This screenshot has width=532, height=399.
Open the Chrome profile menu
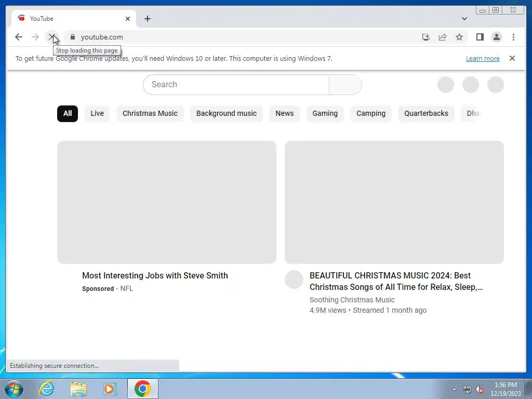(x=496, y=37)
